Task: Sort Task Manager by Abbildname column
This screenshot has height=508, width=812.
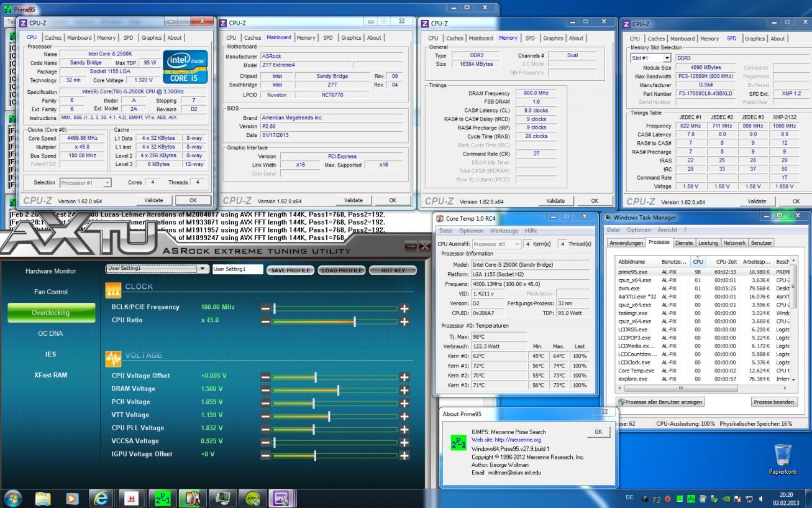Action: [x=637, y=262]
